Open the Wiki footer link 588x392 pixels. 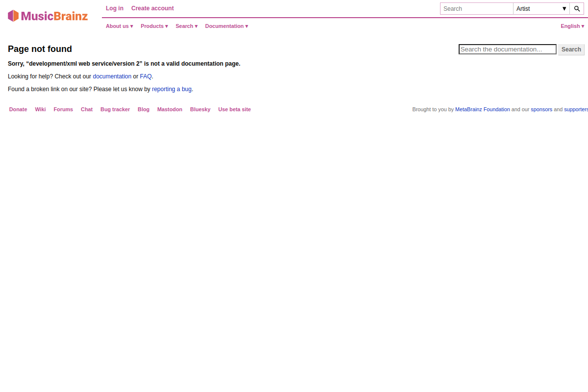(x=40, y=109)
